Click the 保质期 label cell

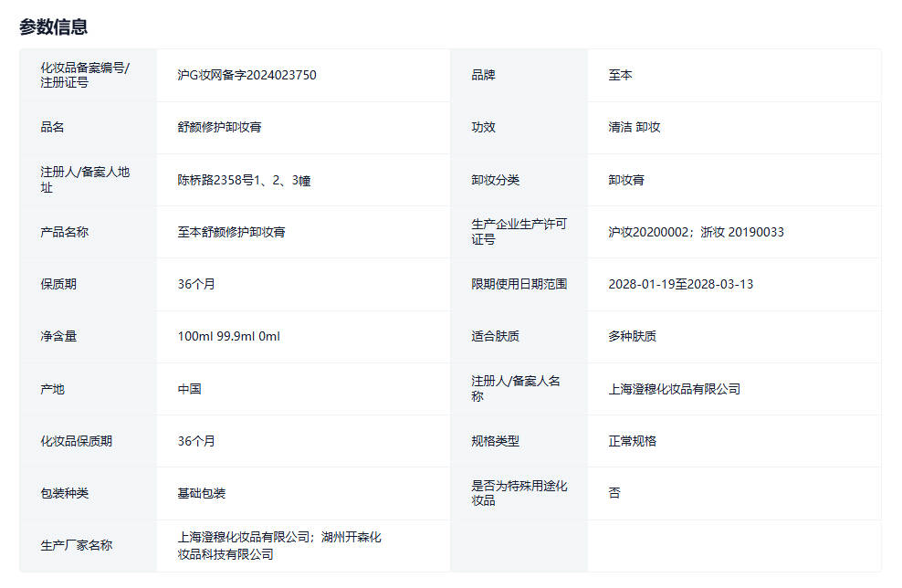[58, 284]
